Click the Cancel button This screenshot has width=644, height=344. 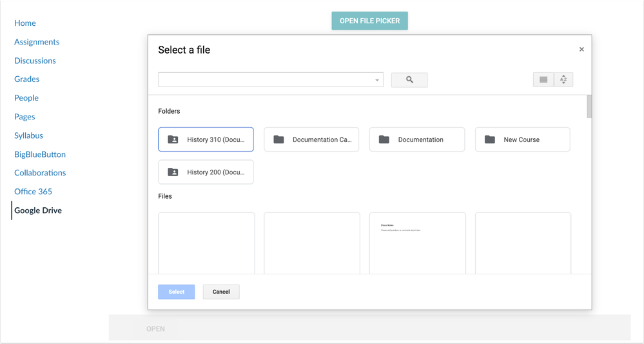[221, 292]
